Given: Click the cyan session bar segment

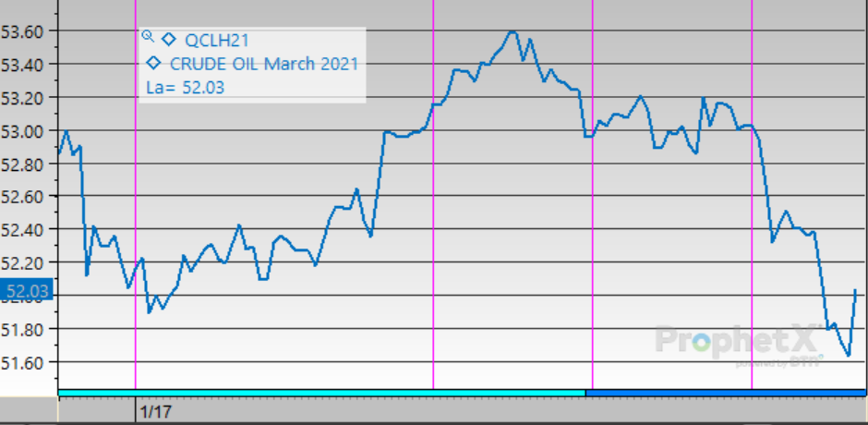Looking at the screenshot, I should coord(321,393).
